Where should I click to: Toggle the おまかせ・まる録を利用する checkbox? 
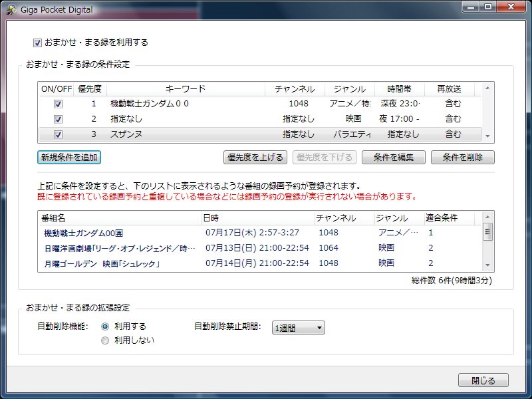[x=37, y=43]
